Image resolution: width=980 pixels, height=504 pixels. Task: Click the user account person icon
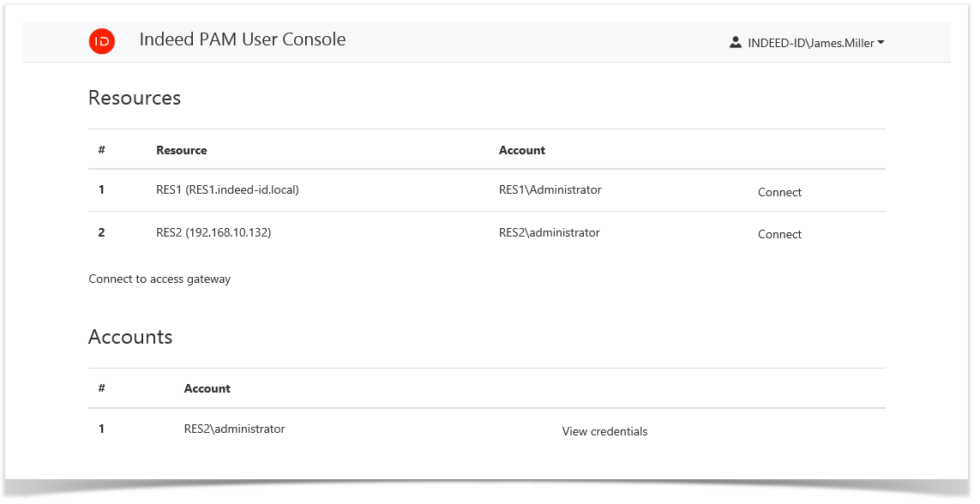(x=735, y=41)
